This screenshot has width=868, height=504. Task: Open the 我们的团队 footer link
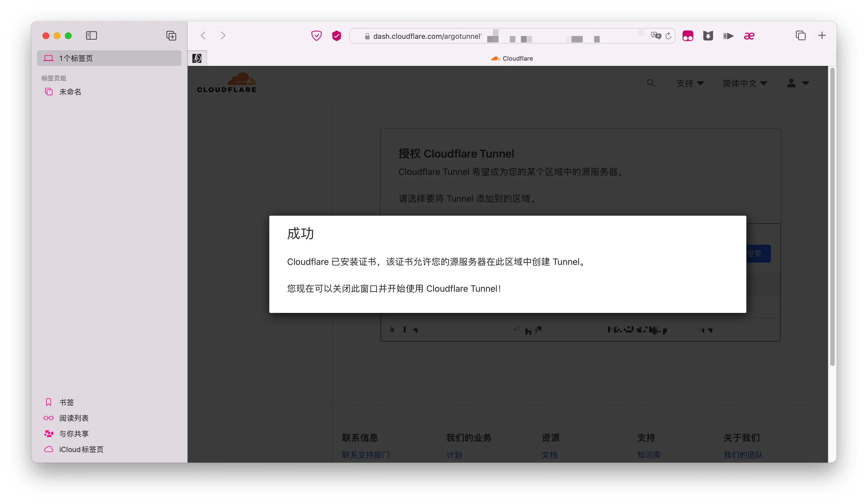point(743,455)
